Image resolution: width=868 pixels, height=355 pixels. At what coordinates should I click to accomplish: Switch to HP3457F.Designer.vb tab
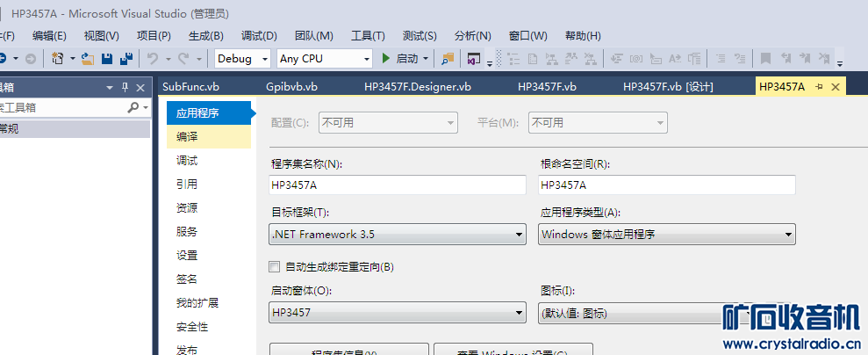pyautogui.click(x=418, y=87)
